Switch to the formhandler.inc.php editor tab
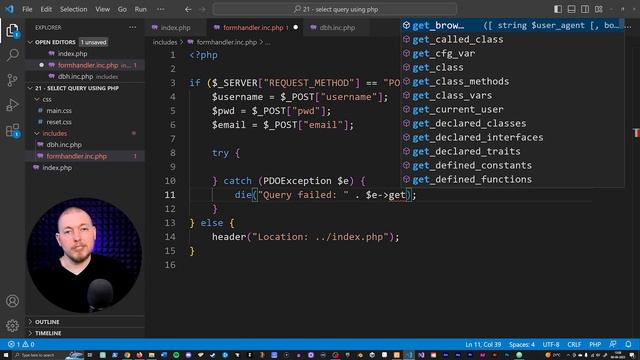This screenshot has height=360, width=640. [255, 28]
